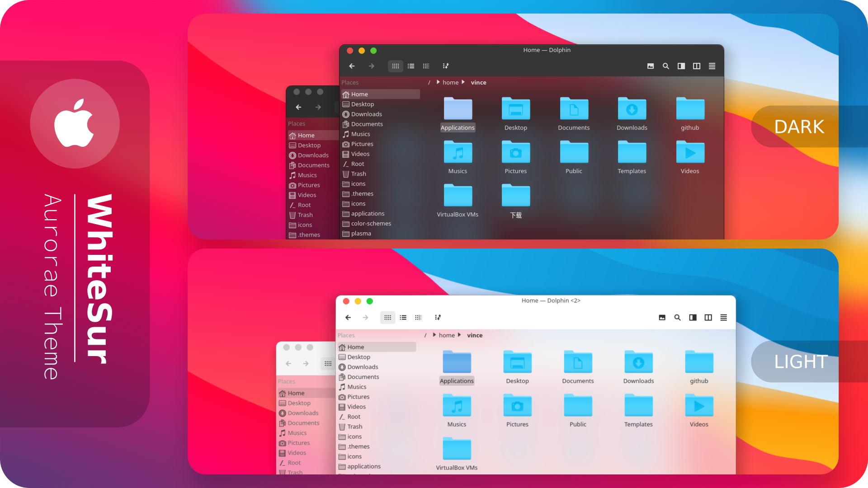868x488 pixels.
Task: Click 'home' breadcrumb in dark Dolphin
Action: coord(450,82)
